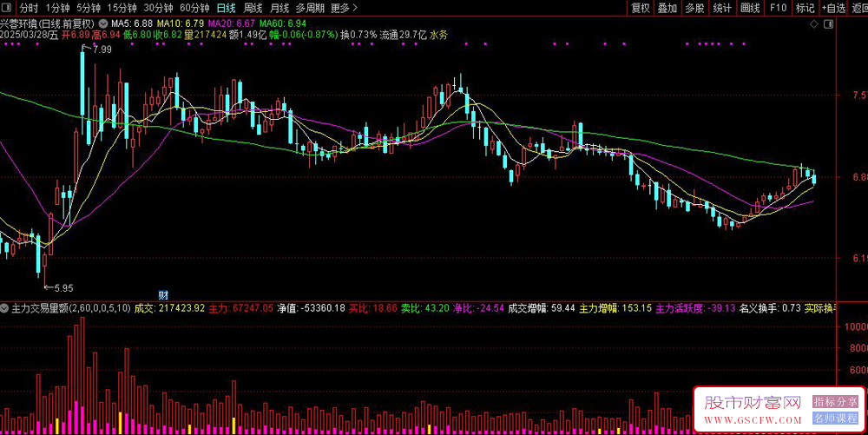The height and width of the screenshot is (435, 868).
Task: Open the 统计 statistics tool
Action: tap(722, 8)
